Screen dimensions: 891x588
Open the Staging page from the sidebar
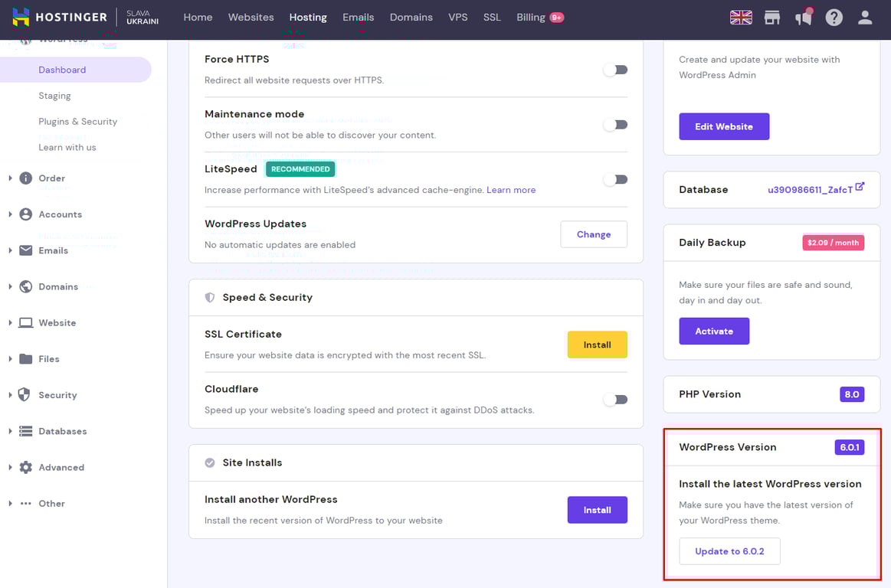coord(54,95)
